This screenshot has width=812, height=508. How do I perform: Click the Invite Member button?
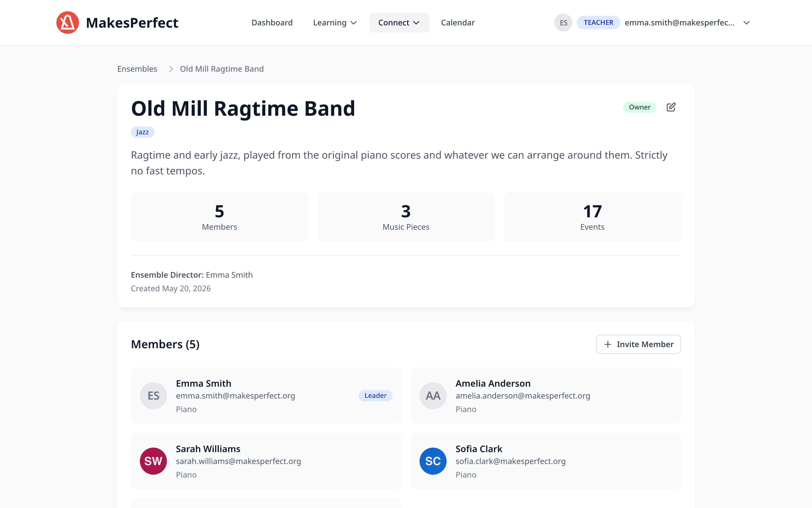(638, 344)
